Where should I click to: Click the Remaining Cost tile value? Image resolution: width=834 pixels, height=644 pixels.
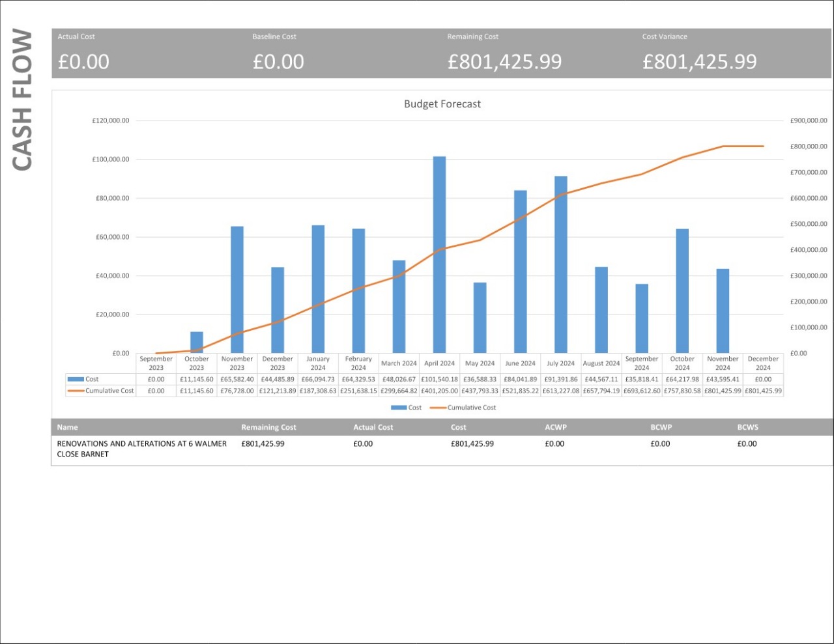tap(504, 62)
